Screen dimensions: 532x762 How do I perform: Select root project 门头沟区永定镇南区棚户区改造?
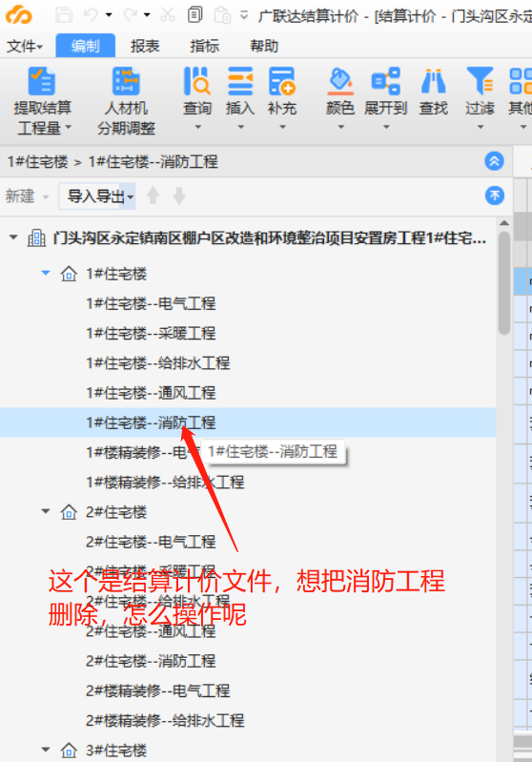[270, 238]
